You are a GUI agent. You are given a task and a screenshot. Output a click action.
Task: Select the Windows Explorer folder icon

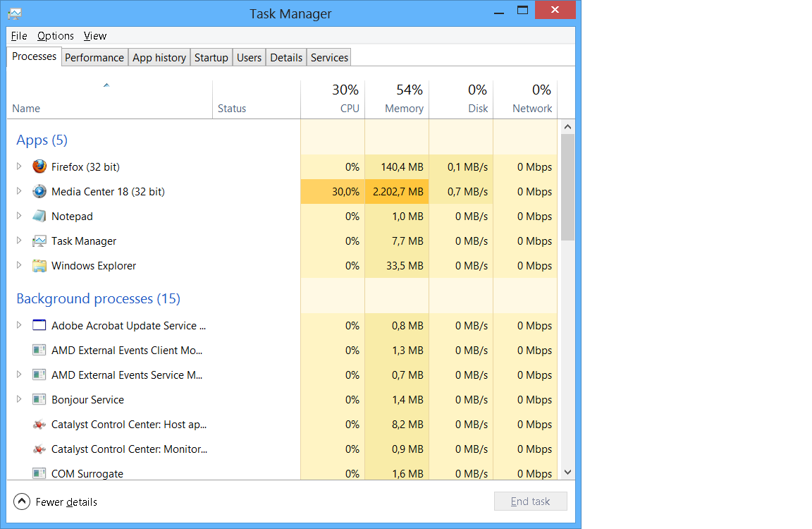click(39, 266)
